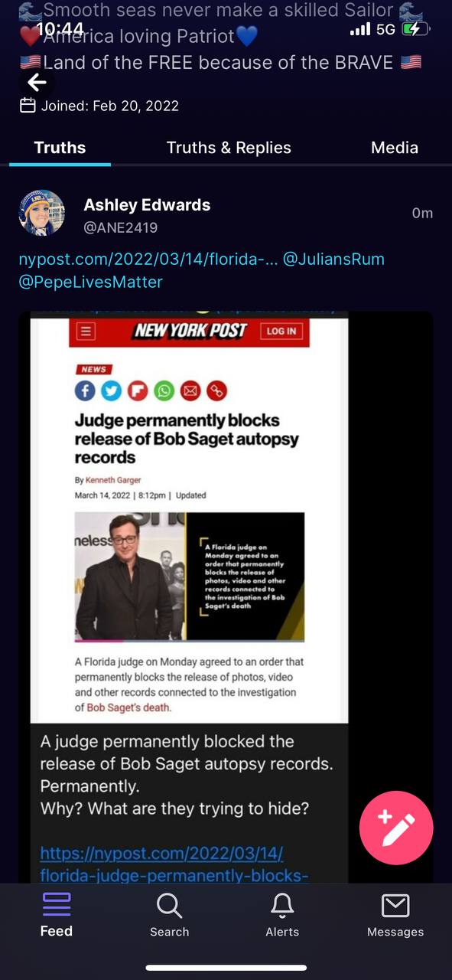Viewport: 452px width, 980px height.
Task: Open the Messages envelope icon
Action: (x=395, y=906)
